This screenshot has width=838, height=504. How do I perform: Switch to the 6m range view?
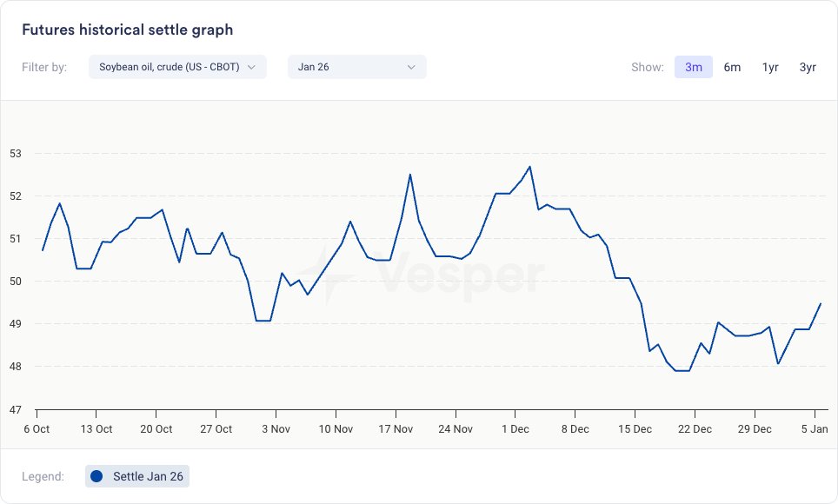coord(732,67)
